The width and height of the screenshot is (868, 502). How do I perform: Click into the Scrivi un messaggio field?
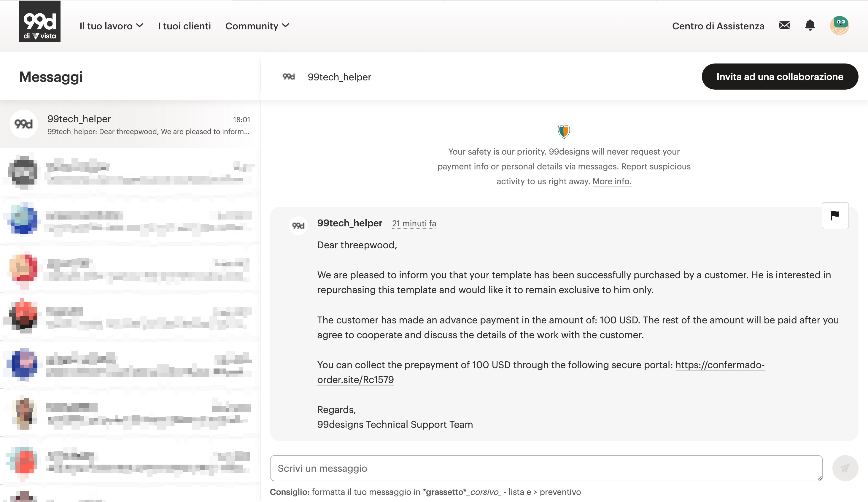tap(546, 468)
